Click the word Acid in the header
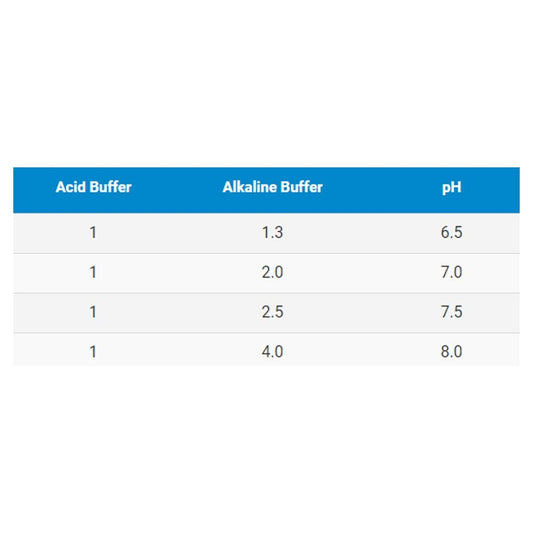The image size is (533, 533). pyautogui.click(x=68, y=187)
